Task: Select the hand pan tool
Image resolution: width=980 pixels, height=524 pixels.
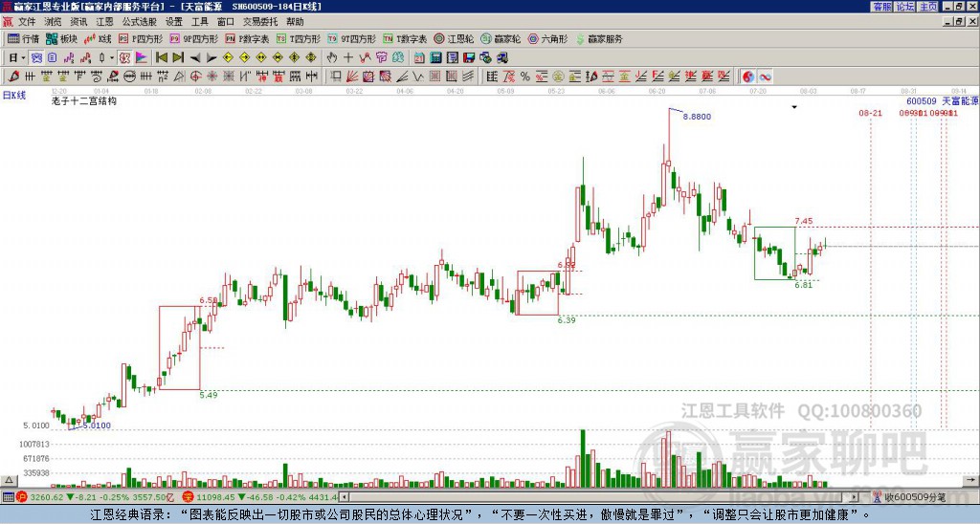Action: tap(332, 58)
